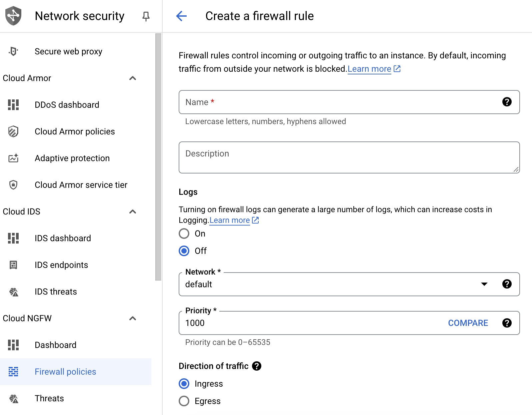Turn firewall logs On
This screenshot has height=415, width=532.
[184, 234]
